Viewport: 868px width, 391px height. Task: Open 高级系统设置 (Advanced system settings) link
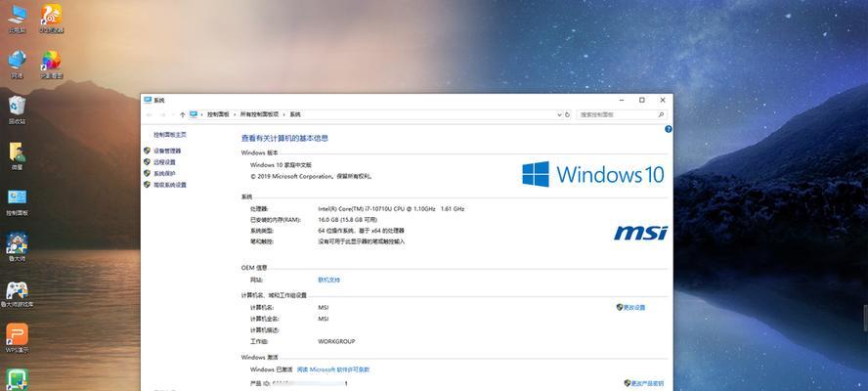pos(170,185)
